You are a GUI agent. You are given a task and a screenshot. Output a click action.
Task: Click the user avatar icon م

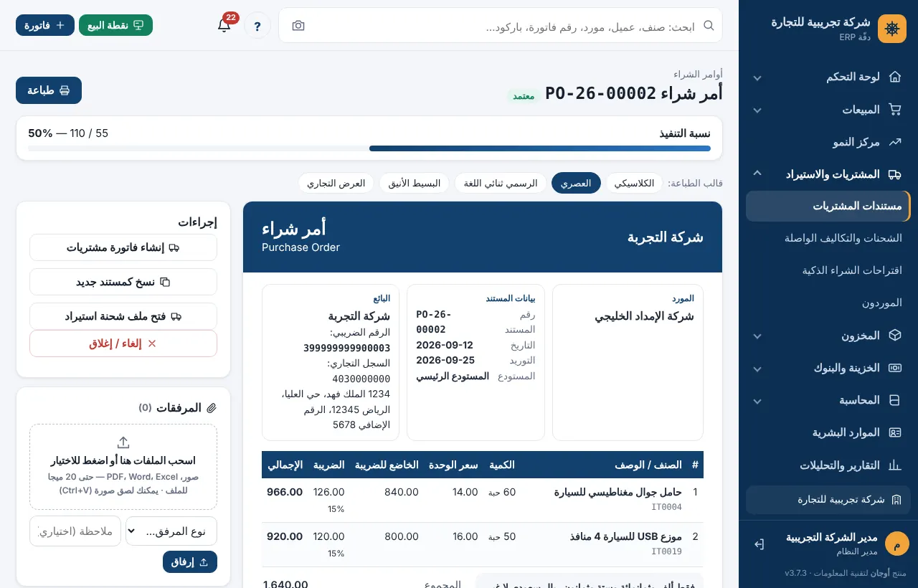pyautogui.click(x=896, y=544)
